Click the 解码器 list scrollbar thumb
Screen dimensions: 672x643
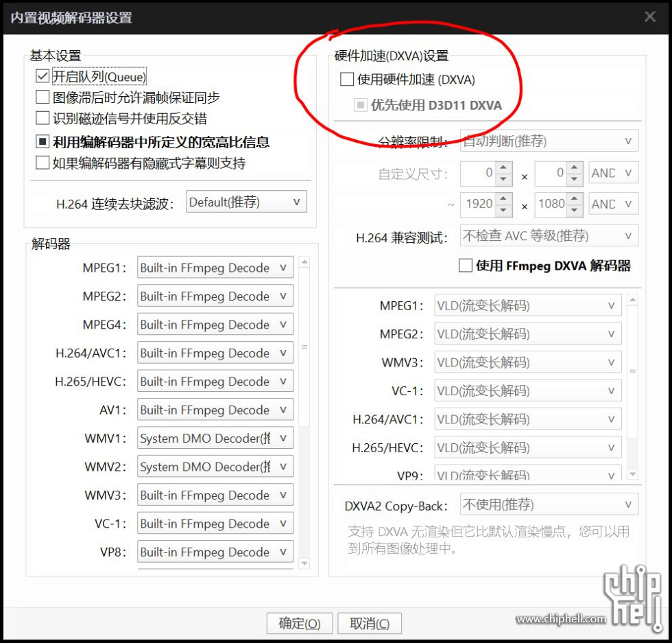tap(304, 347)
